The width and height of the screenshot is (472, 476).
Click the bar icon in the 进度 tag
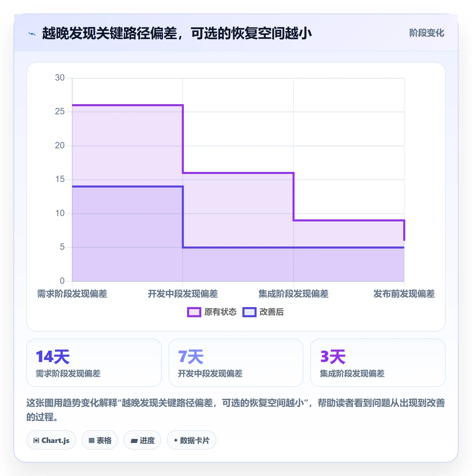coord(134,441)
